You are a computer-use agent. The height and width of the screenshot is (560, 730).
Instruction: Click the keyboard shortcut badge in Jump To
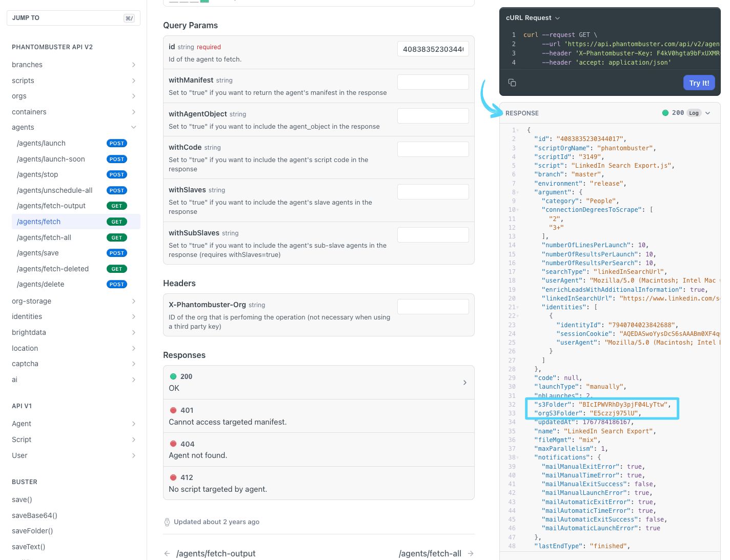point(129,18)
